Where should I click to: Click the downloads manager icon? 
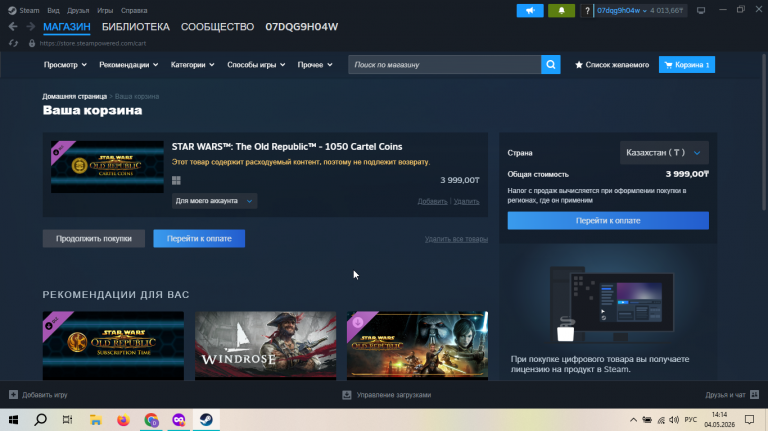347,395
